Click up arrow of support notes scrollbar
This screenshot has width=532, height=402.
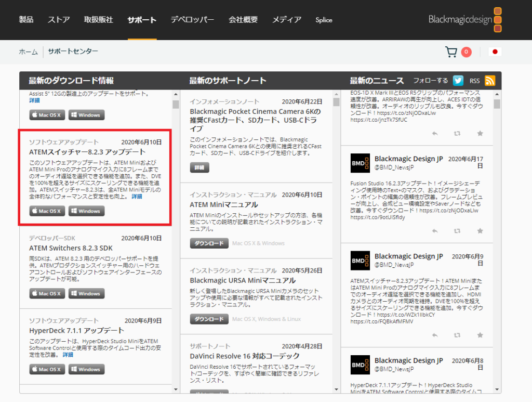[x=337, y=94]
